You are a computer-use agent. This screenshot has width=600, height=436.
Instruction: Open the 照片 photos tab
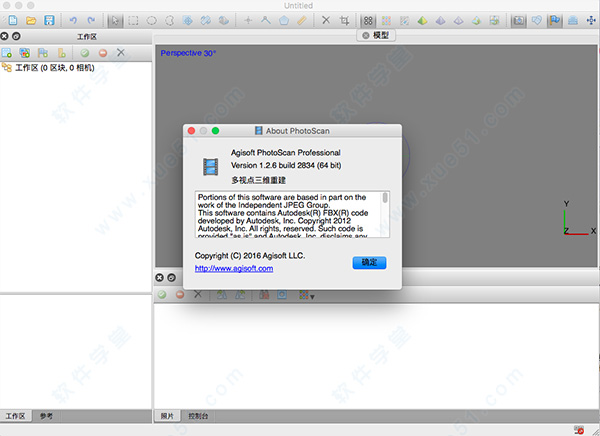coord(167,416)
